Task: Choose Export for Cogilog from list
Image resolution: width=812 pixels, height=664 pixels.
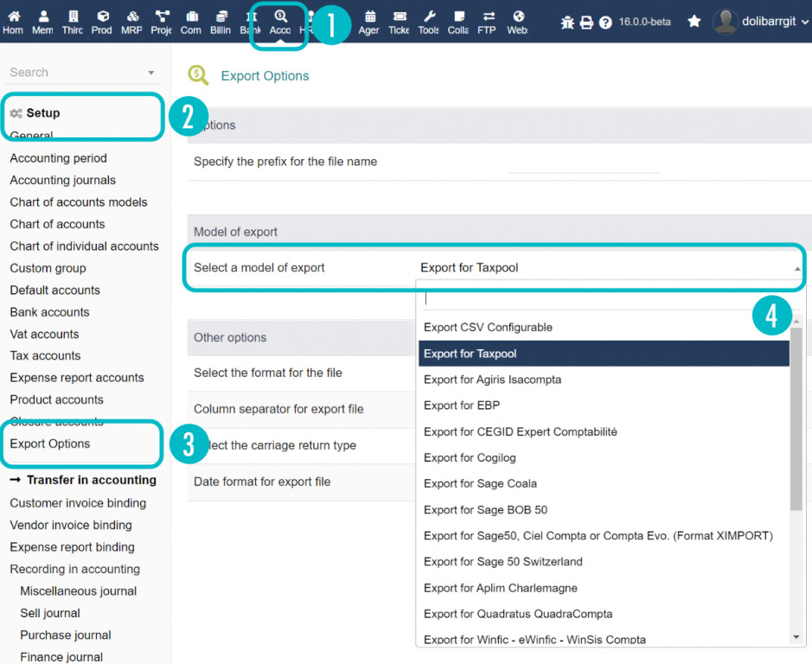Action: tap(470, 457)
